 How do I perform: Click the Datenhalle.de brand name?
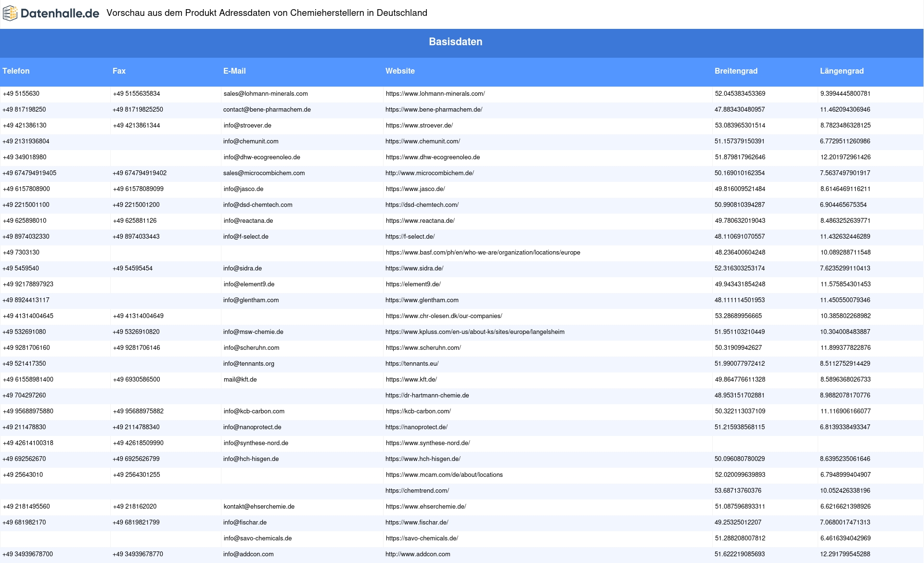[x=60, y=13]
